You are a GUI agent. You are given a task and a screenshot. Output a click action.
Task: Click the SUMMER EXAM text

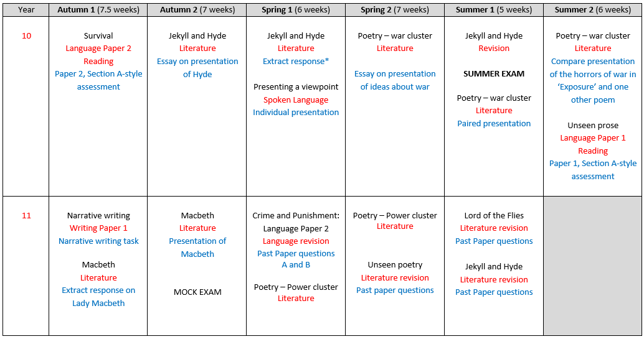point(494,74)
